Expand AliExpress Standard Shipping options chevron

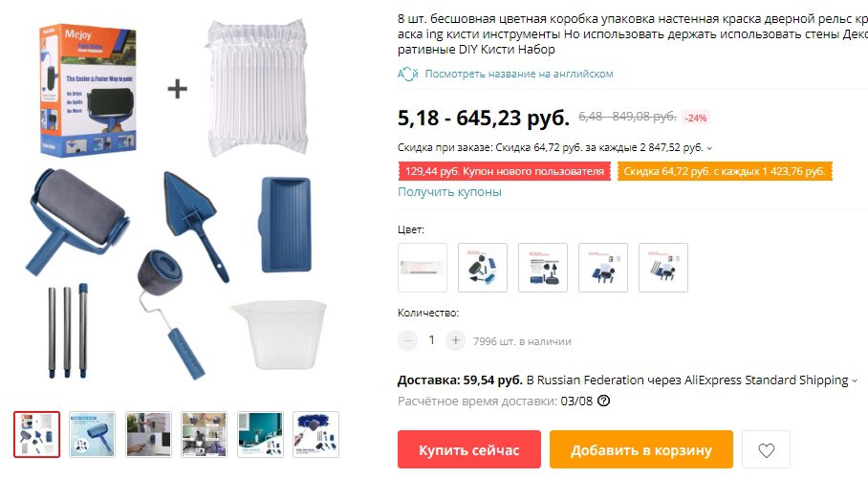855,381
